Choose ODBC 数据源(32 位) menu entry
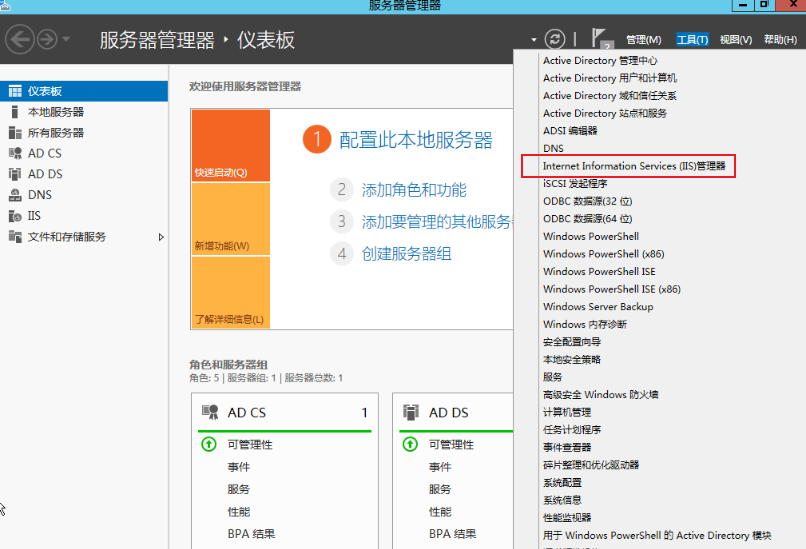 (588, 201)
